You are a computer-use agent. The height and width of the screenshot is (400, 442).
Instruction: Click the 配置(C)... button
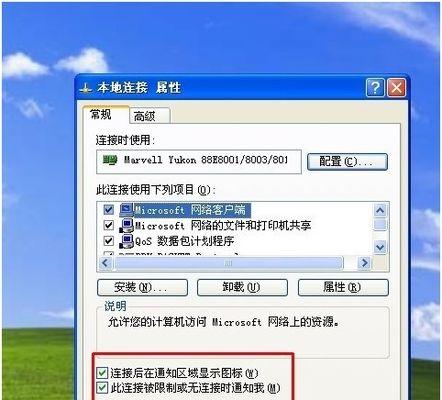[x=347, y=162]
